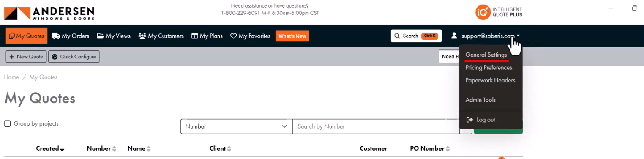
Task: Click the Andersen Windows & Doors logo
Action: tap(49, 13)
